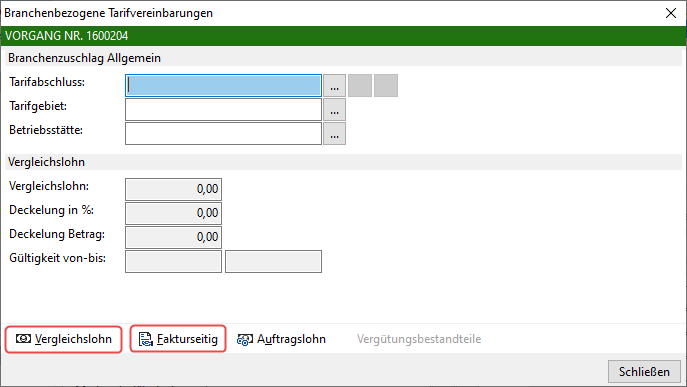Viewport: 687px width, 387px height.
Task: Click the Vergleichslohn value field
Action: [174, 189]
